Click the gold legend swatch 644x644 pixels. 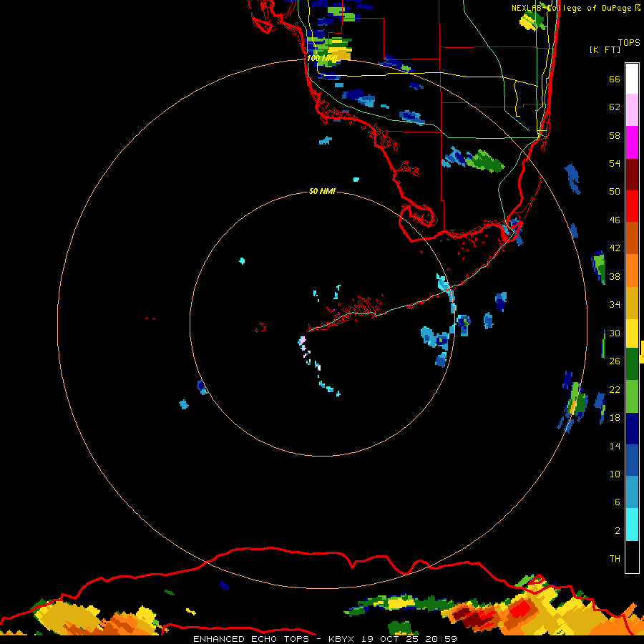click(632, 303)
